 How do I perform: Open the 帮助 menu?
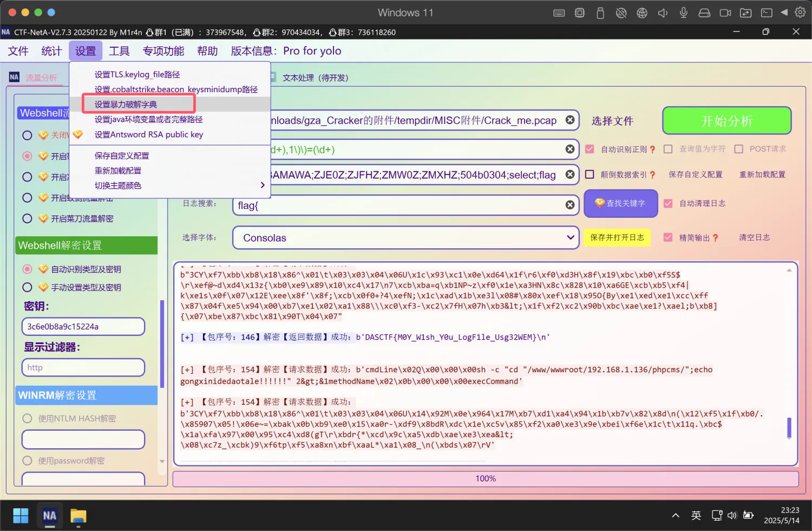point(207,51)
